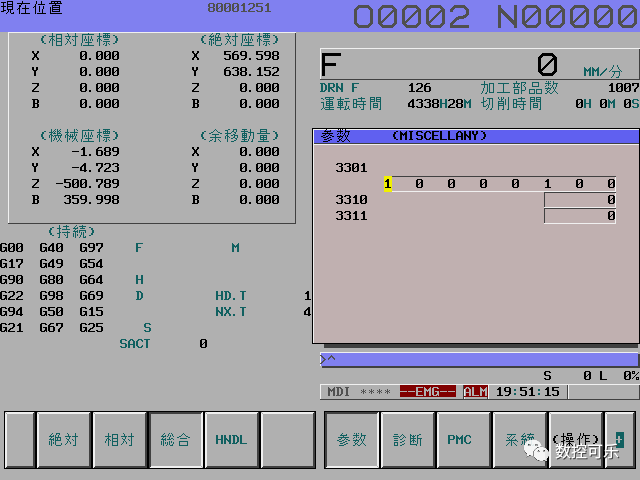Click the (余移動量) heading
This screenshot has width=640, height=480.
click(240, 136)
